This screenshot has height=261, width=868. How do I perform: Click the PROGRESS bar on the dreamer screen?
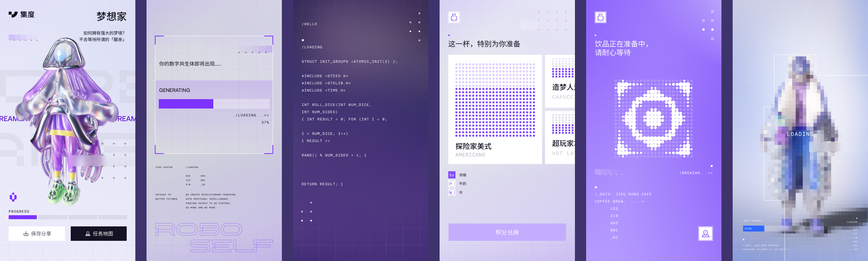tap(67, 217)
